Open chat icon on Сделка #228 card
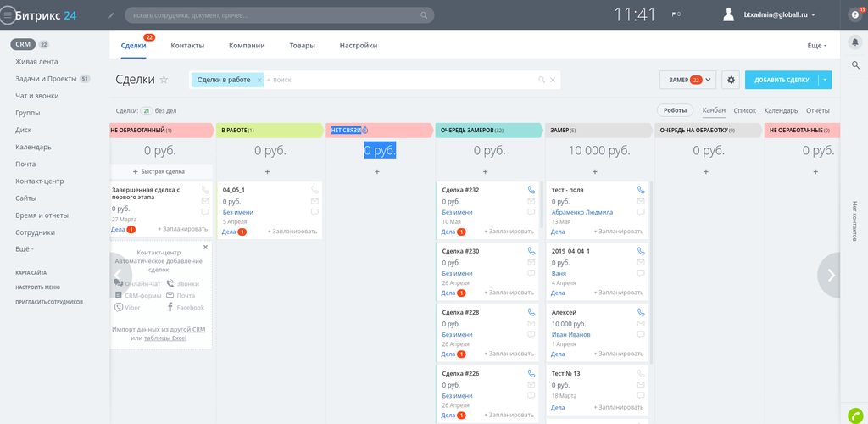The image size is (868, 424). (x=531, y=334)
